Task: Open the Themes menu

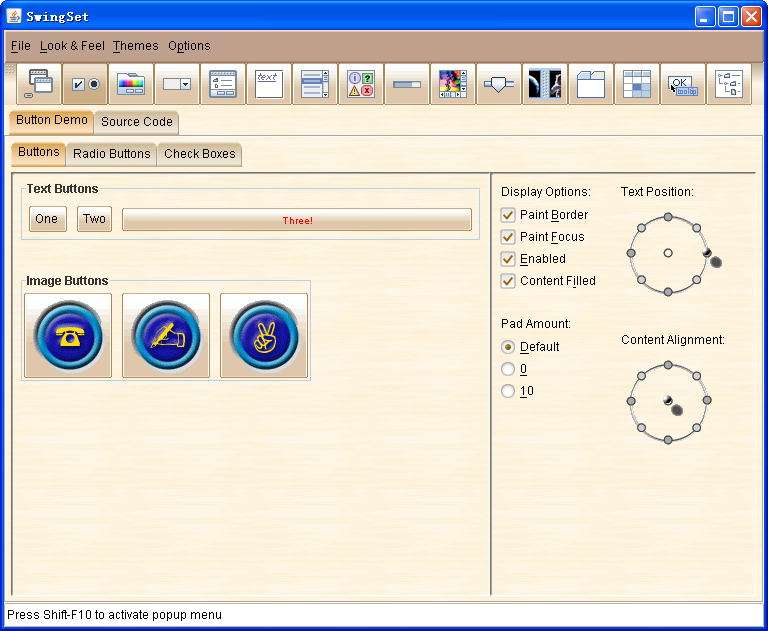Action: pyautogui.click(x=136, y=46)
